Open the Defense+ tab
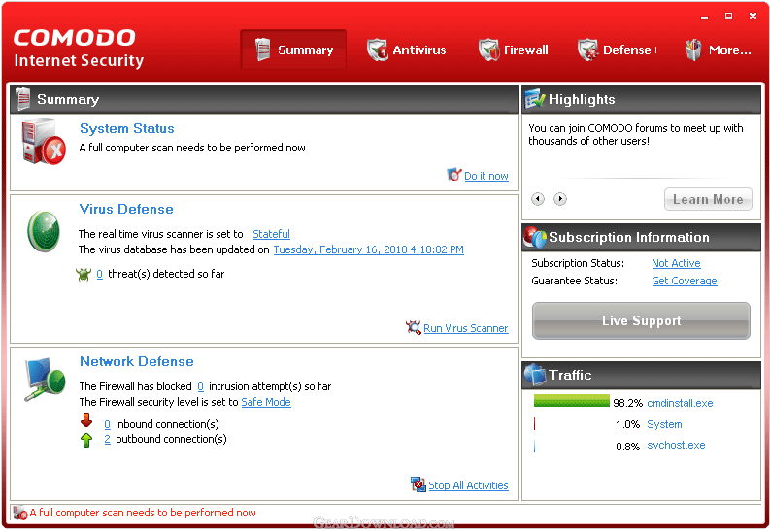The height and width of the screenshot is (532, 770). pyautogui.click(x=619, y=50)
